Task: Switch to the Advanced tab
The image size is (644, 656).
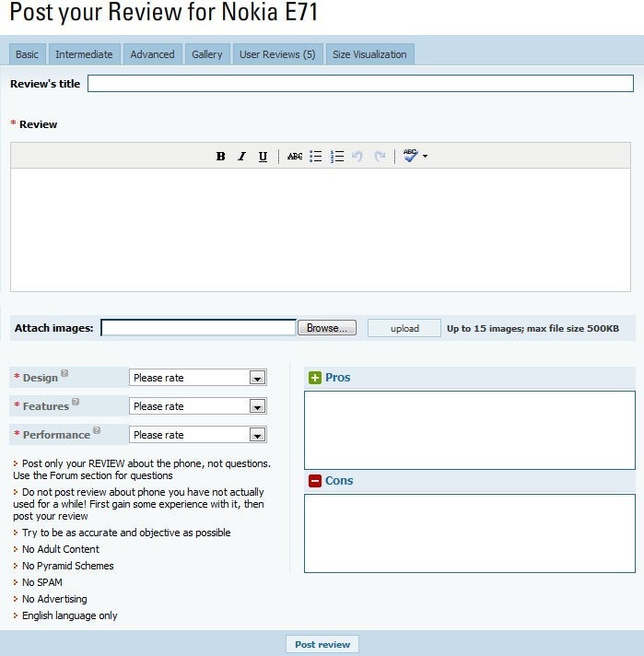Action: point(152,54)
